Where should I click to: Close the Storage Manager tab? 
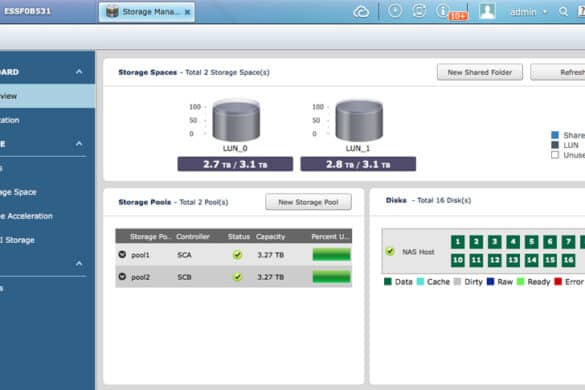click(x=187, y=12)
